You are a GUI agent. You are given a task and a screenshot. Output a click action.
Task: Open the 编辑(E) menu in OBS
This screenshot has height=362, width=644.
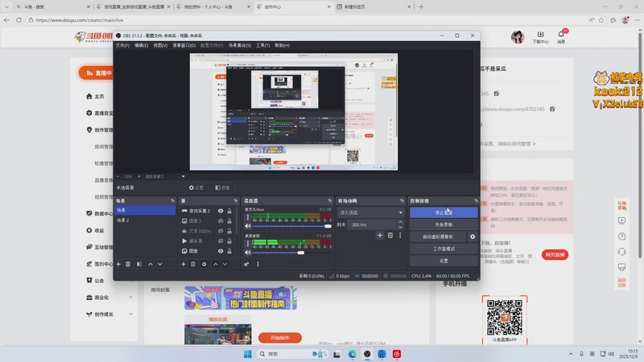pyautogui.click(x=142, y=45)
